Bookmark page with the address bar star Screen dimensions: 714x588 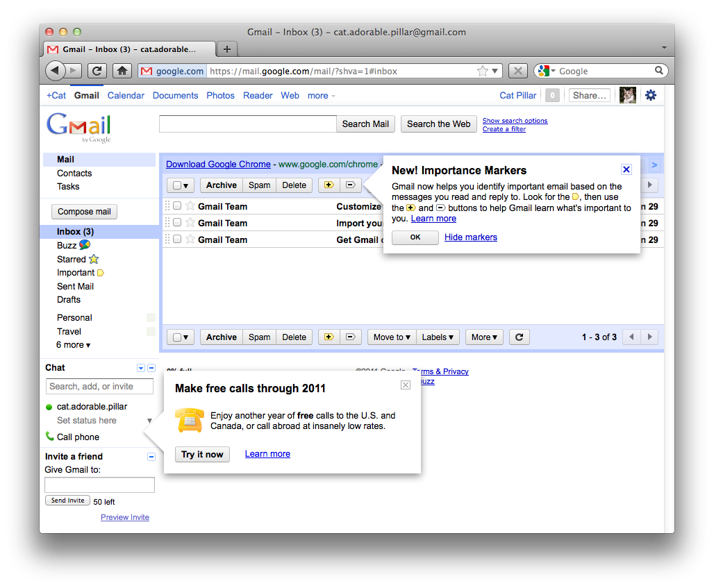coord(483,71)
